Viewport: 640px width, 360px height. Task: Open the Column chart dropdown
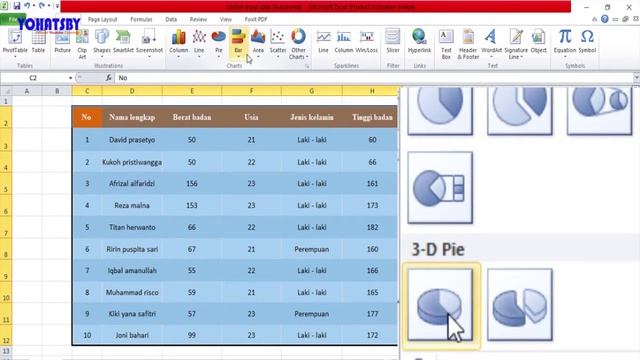point(178,43)
